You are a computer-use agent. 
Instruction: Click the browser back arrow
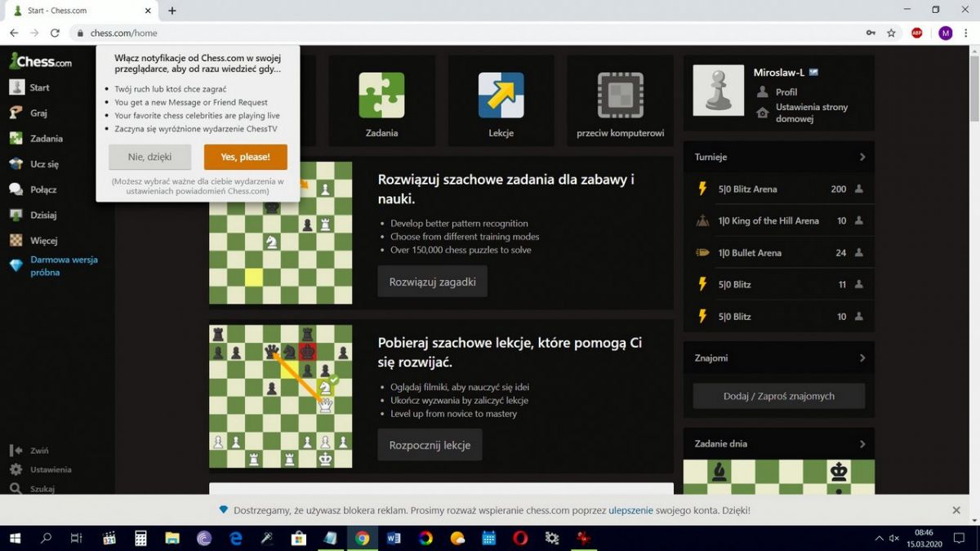[14, 33]
